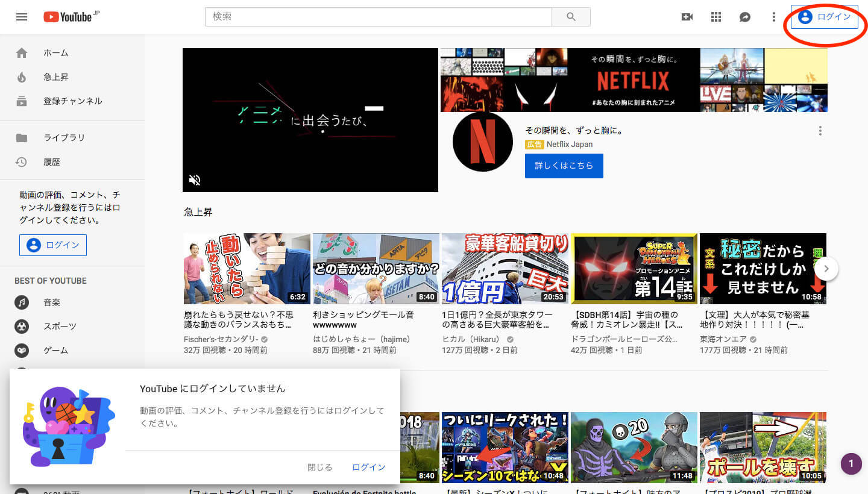Screen dimensions: 868x494
Task: Click the ホーム home icon in sidebar
Action: 22,53
